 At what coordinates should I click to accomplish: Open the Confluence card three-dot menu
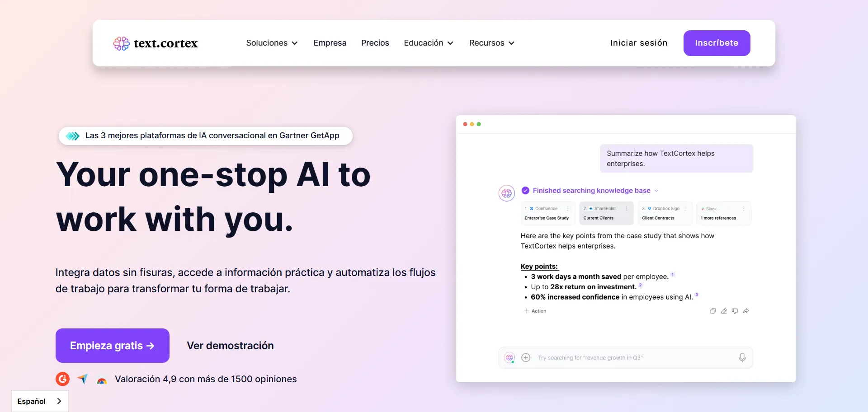[568, 209]
